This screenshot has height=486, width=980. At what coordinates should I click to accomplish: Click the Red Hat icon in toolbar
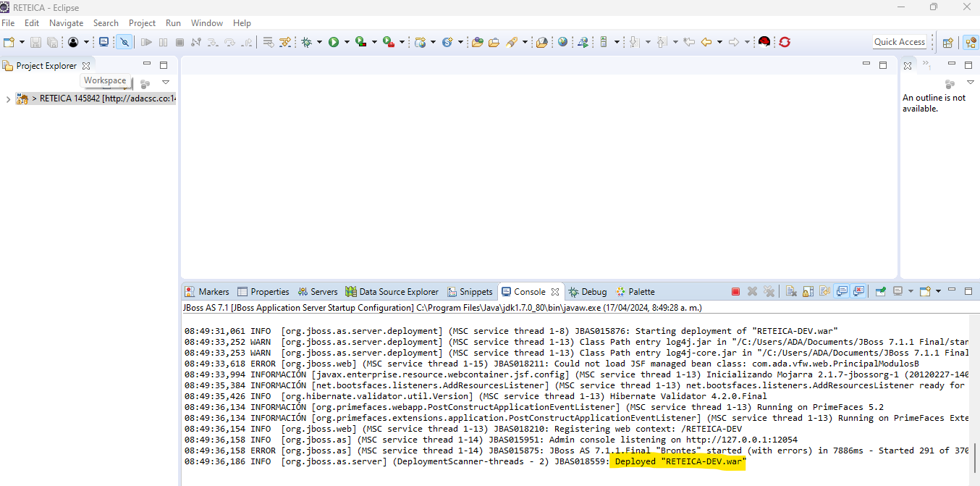tap(764, 42)
